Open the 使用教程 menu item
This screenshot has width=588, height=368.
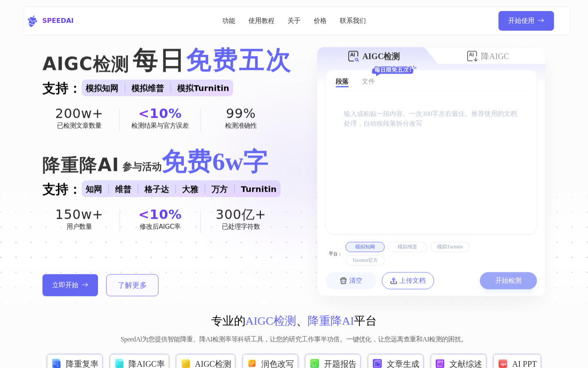pos(261,21)
